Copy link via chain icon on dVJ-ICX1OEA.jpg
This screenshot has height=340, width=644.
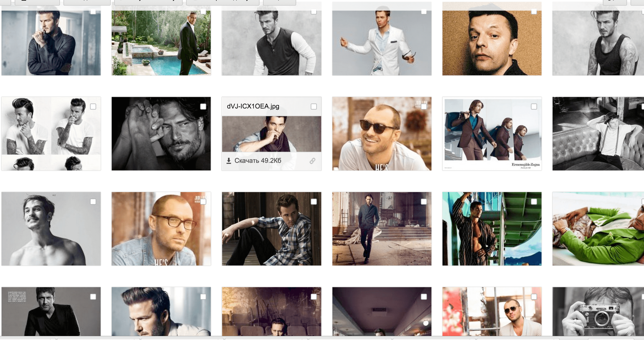(x=312, y=161)
